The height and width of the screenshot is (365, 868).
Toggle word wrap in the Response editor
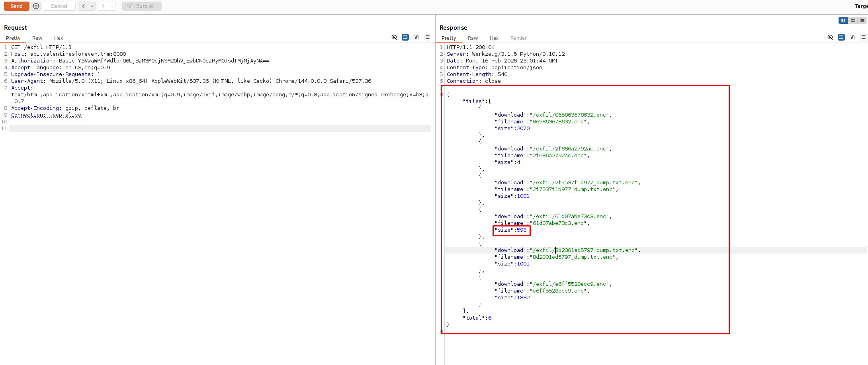841,37
